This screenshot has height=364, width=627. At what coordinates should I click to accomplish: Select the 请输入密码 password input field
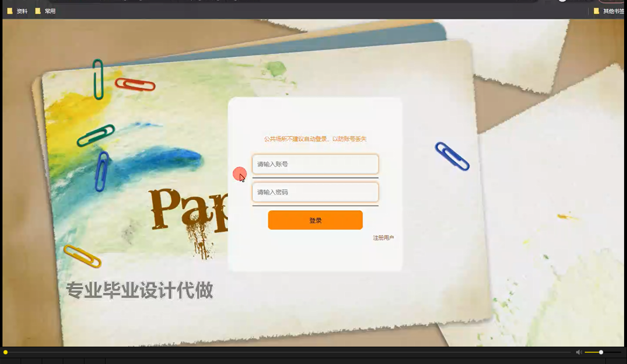coord(315,192)
